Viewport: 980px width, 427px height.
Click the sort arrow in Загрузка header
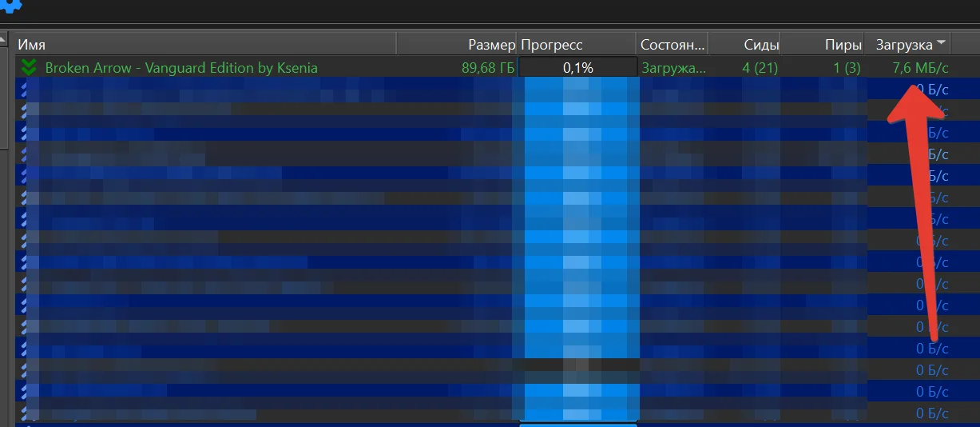(942, 43)
